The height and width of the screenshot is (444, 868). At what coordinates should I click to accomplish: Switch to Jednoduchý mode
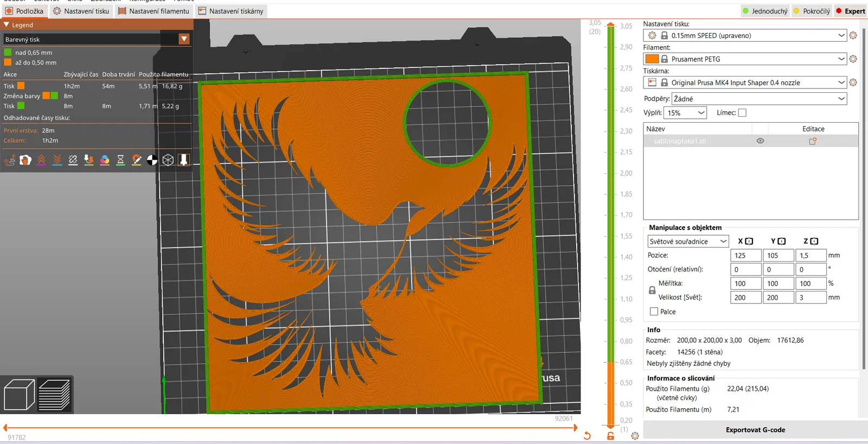click(765, 11)
